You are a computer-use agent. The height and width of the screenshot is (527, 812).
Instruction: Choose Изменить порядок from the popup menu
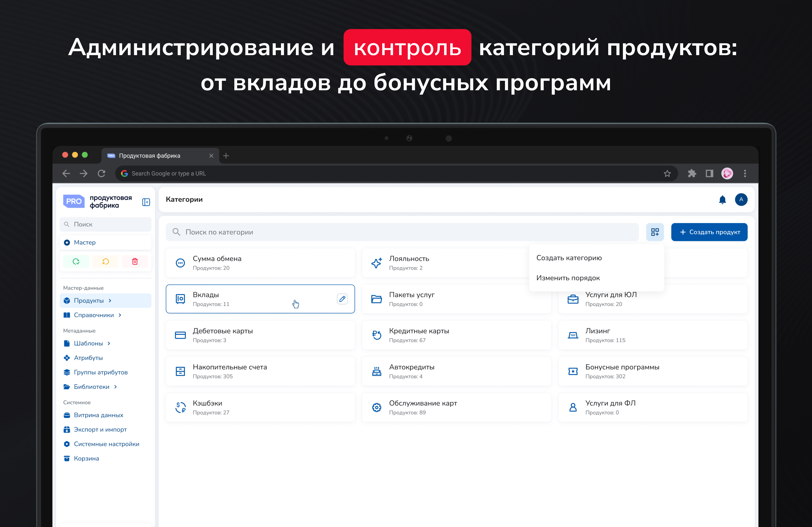pos(568,278)
